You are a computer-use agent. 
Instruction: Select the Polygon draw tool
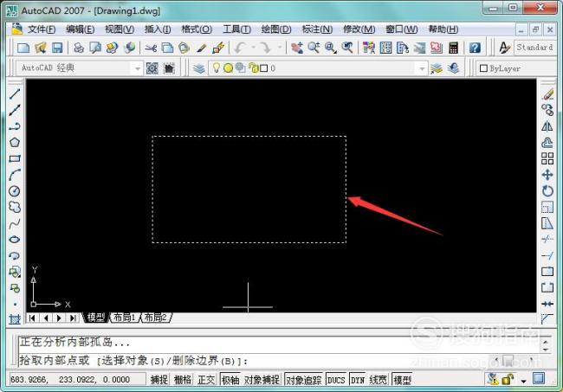15,143
